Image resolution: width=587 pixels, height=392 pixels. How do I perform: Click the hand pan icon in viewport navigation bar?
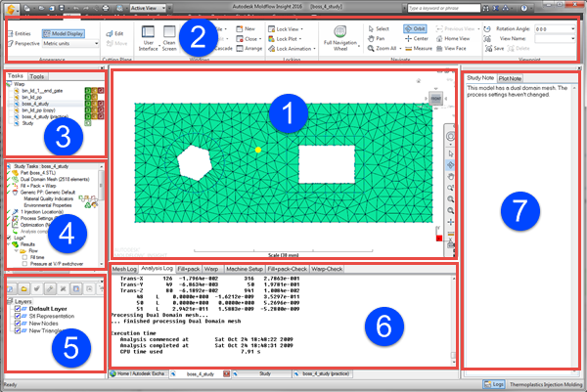pos(451,176)
